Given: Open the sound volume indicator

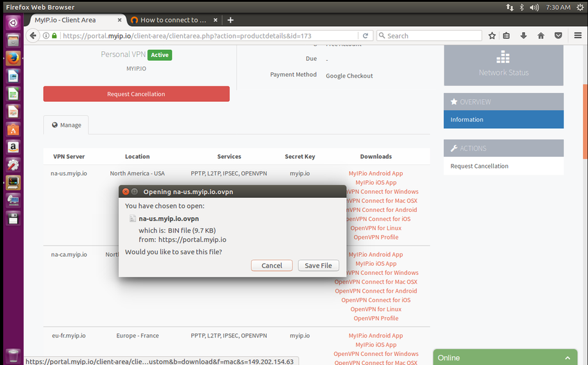Looking at the screenshot, I should (x=534, y=7).
